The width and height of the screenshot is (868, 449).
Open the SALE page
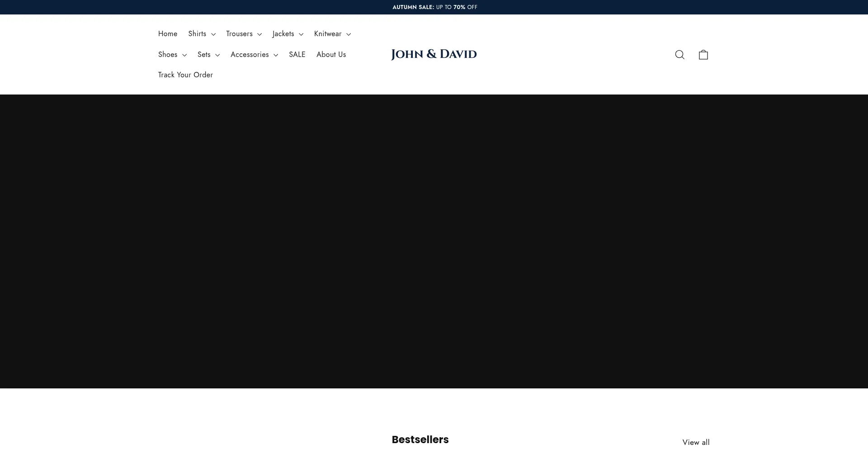tap(297, 55)
